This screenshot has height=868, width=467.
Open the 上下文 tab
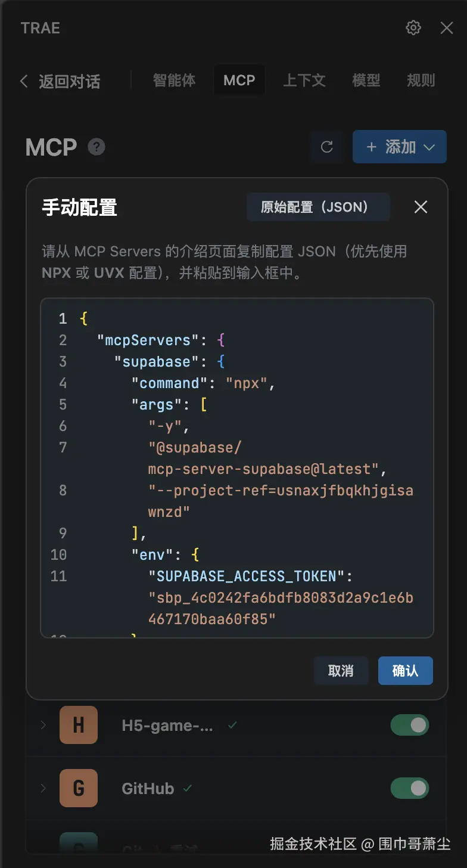[304, 80]
